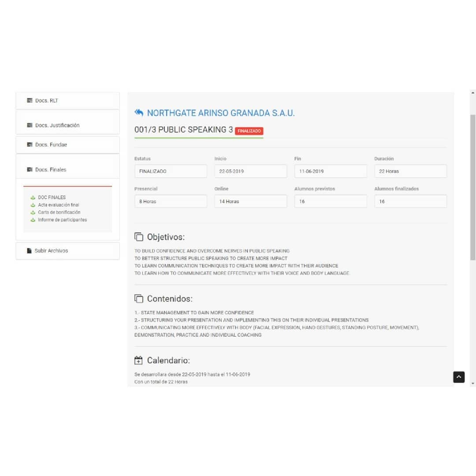The width and height of the screenshot is (476, 476).
Task: Click the Objetivos copy icon
Action: 139,237
